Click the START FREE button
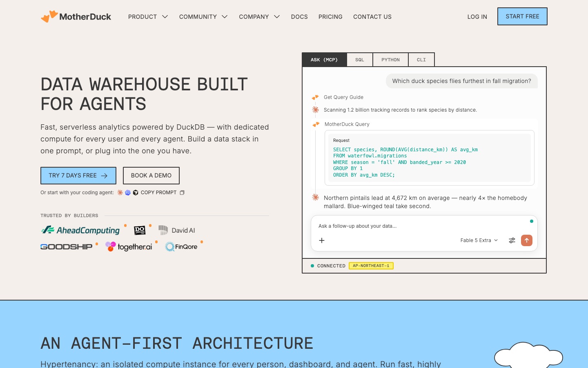The height and width of the screenshot is (368, 588). coord(522,16)
